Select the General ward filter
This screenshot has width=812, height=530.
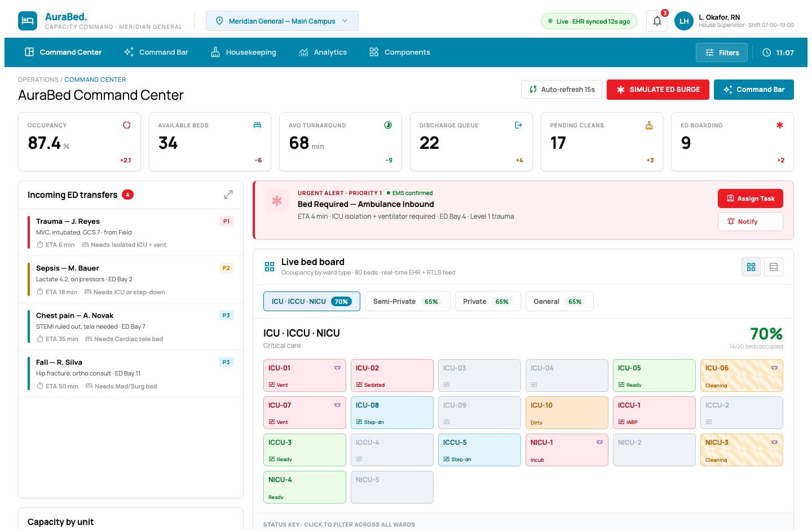[559, 301]
